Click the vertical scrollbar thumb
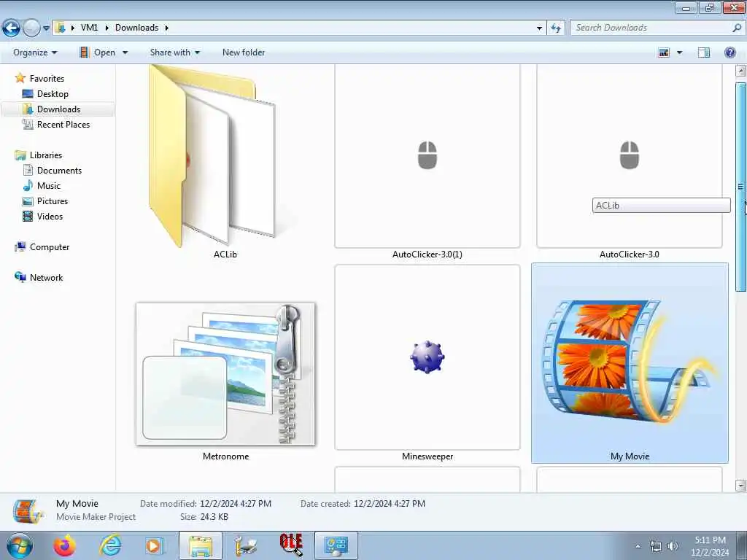The image size is (747, 560). 740,187
